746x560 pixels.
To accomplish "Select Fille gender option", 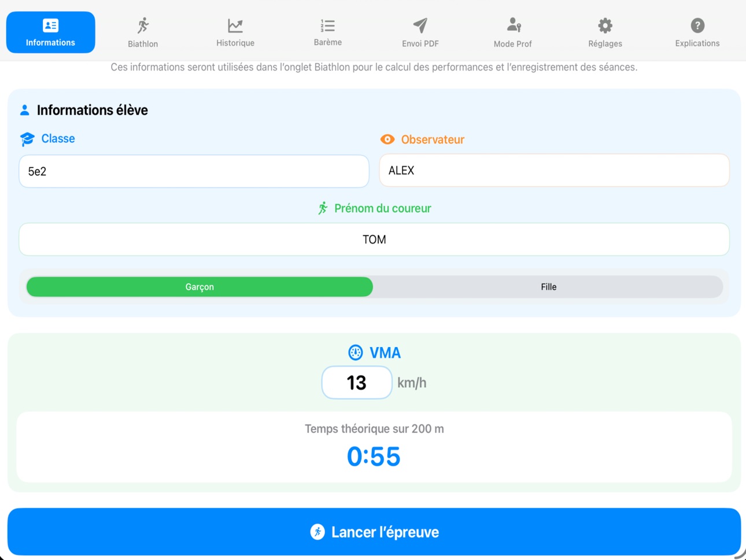I will pos(548,287).
